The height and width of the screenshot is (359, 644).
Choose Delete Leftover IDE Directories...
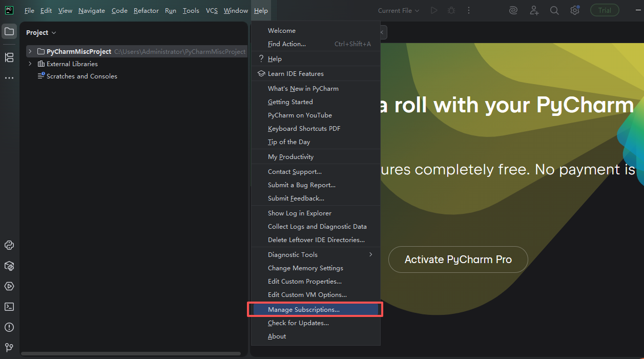(316, 240)
